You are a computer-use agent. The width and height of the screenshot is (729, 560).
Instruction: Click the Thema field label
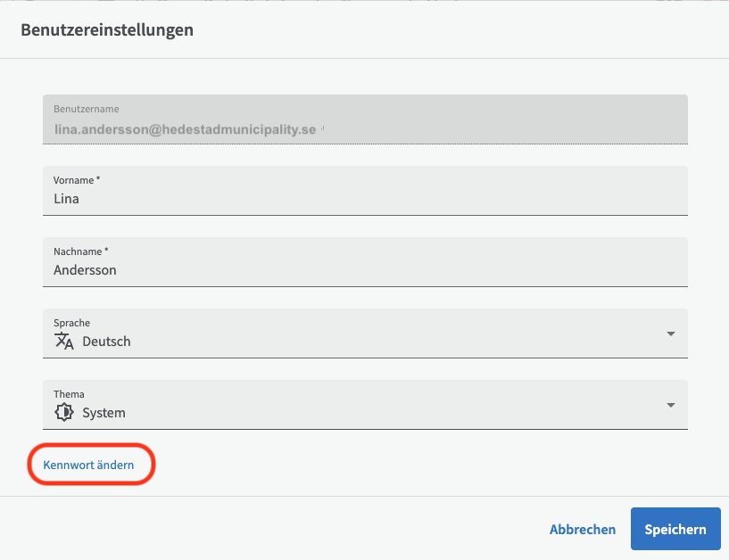tap(69, 394)
